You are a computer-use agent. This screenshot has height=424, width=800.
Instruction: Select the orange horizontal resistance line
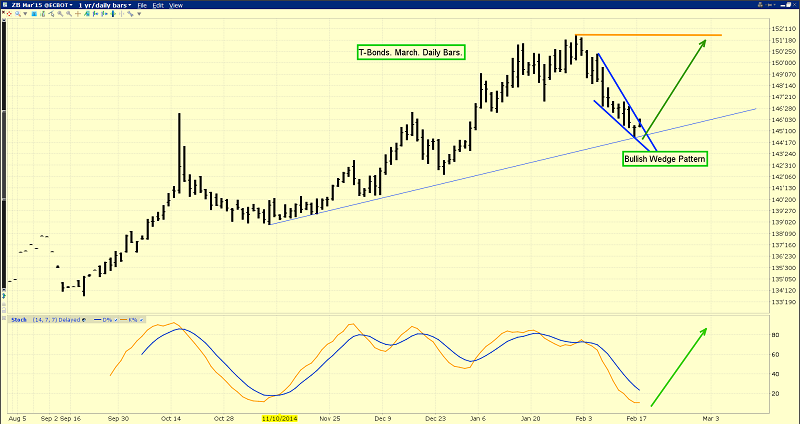[x=650, y=36]
